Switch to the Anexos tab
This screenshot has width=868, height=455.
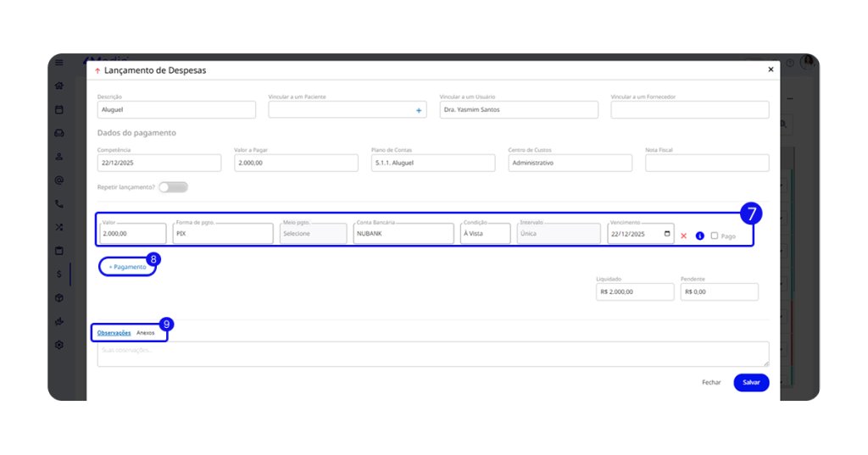146,333
